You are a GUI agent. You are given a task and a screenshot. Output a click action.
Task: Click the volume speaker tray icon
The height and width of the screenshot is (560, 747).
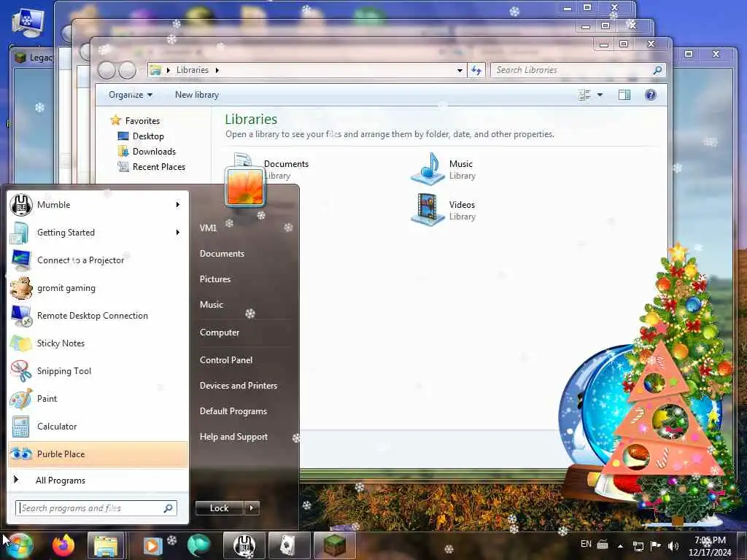673,545
